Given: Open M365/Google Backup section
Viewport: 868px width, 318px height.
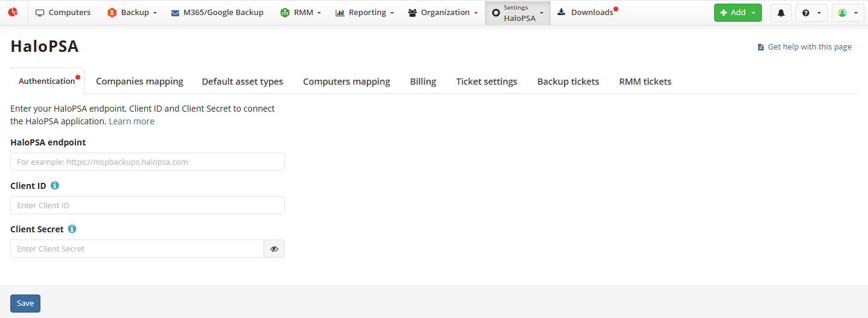Looking at the screenshot, I should (217, 13).
